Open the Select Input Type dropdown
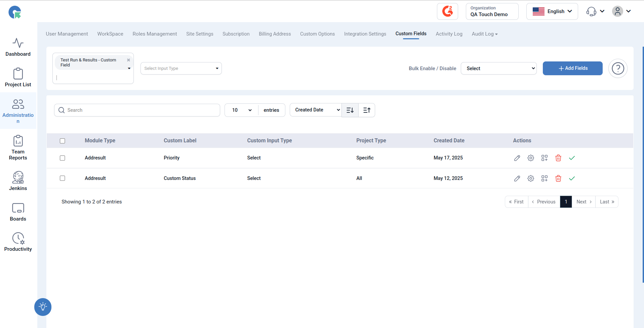 181,68
